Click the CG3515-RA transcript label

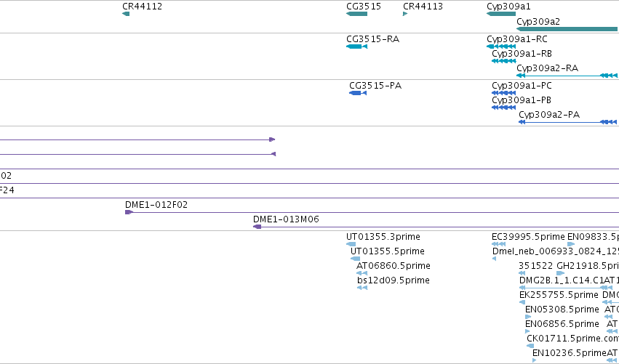[x=372, y=39]
